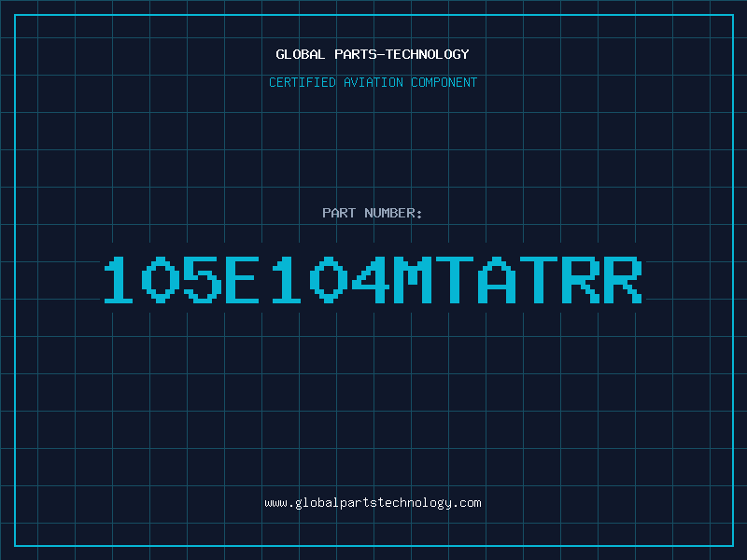
Task: Click the .com ending of the URL
Action: click(466, 503)
